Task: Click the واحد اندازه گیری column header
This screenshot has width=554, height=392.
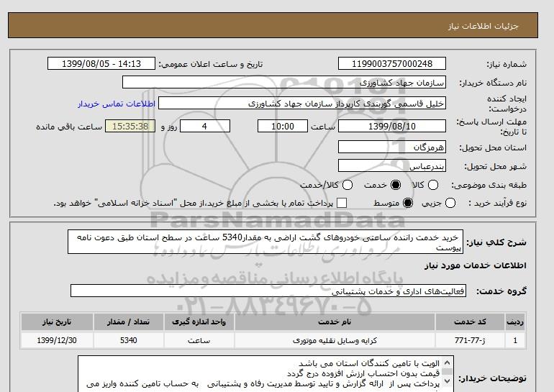Action: (x=199, y=322)
